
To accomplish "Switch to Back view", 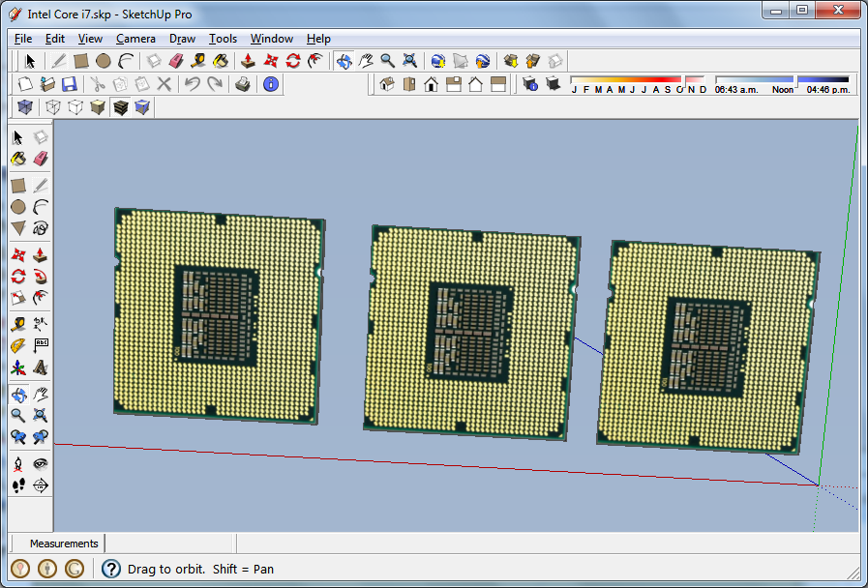I will [x=475, y=84].
